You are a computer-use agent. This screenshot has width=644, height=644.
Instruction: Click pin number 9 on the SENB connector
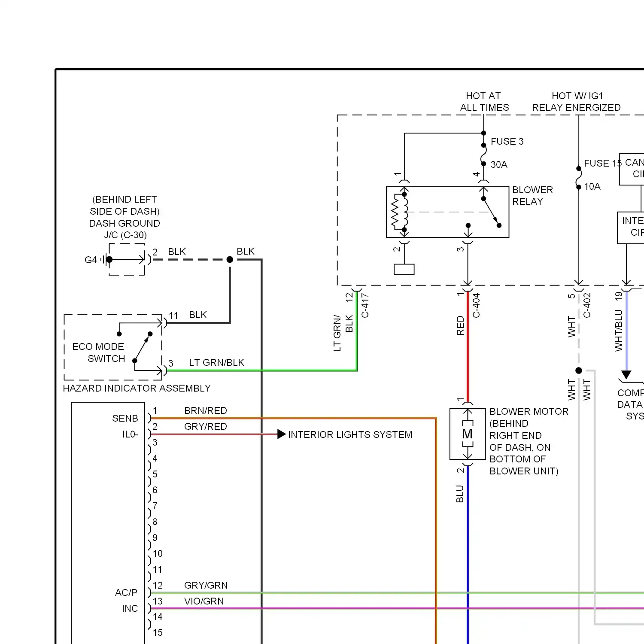[x=155, y=538]
